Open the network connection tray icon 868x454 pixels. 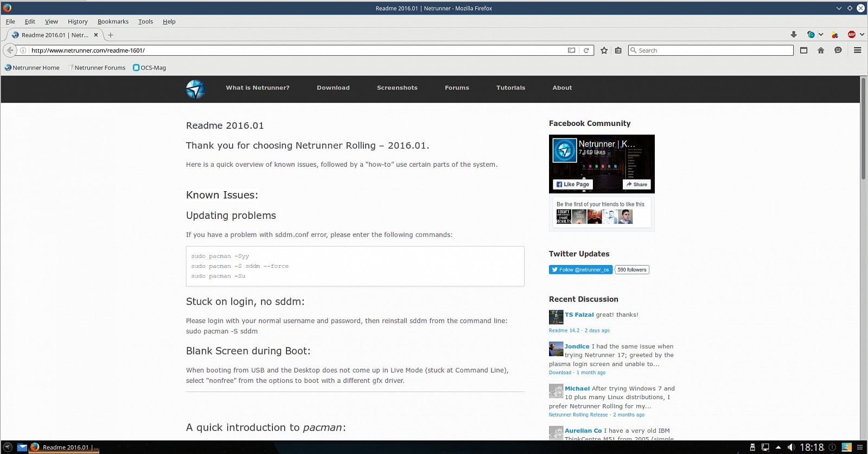765,447
